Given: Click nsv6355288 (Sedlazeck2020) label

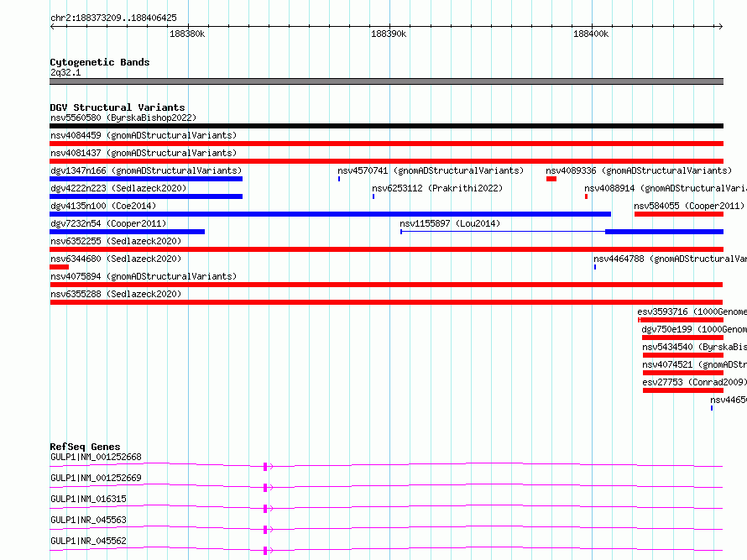Looking at the screenshot, I should click(x=116, y=294).
